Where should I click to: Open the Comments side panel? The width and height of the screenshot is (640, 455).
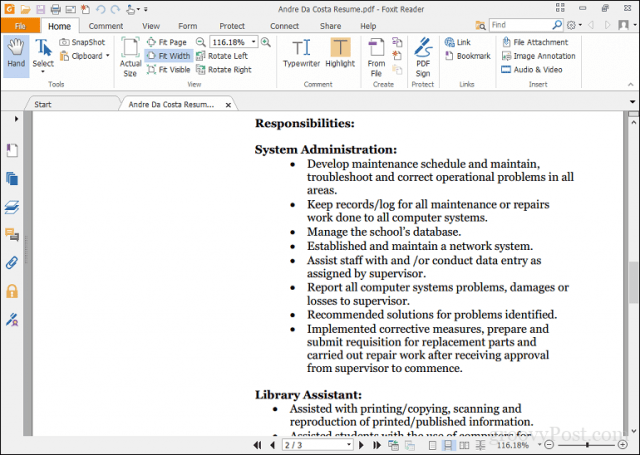[x=12, y=235]
